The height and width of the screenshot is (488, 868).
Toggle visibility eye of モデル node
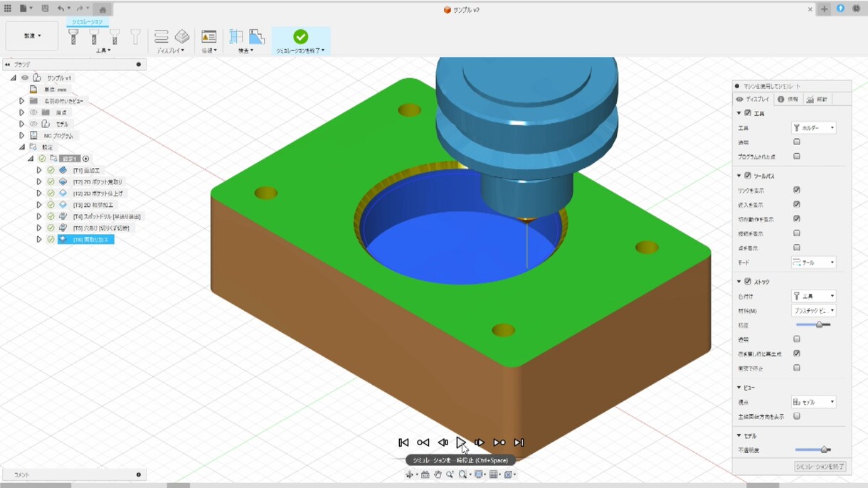coord(33,124)
